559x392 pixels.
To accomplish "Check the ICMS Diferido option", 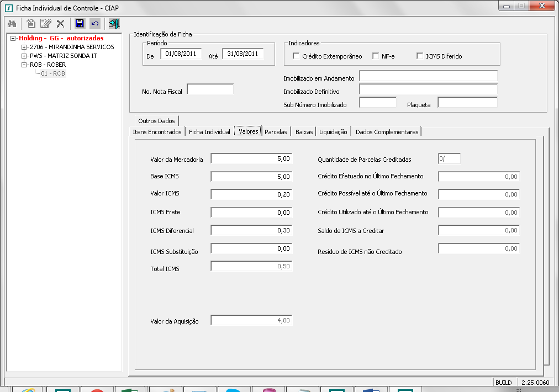I will 420,56.
